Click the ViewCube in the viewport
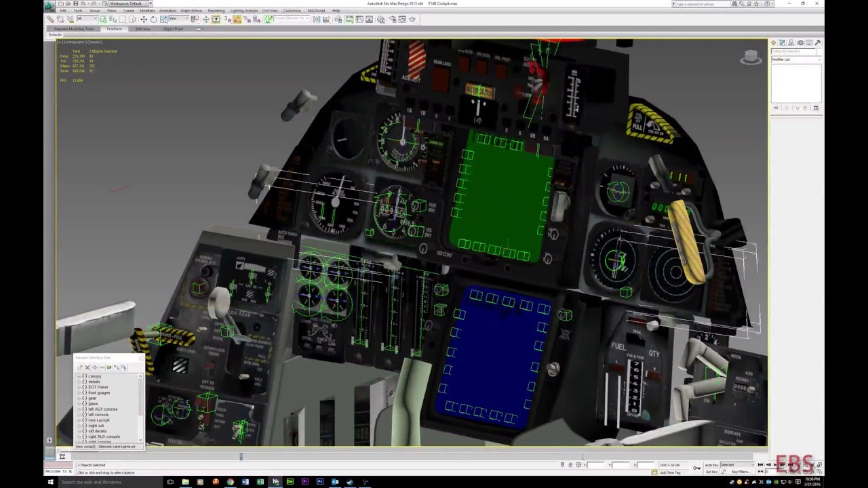 [x=751, y=58]
